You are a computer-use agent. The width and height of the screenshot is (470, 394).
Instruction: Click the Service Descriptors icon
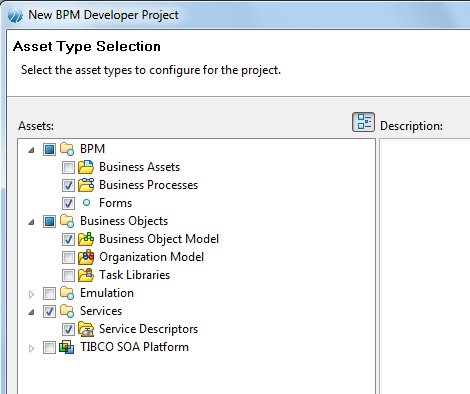click(x=86, y=329)
